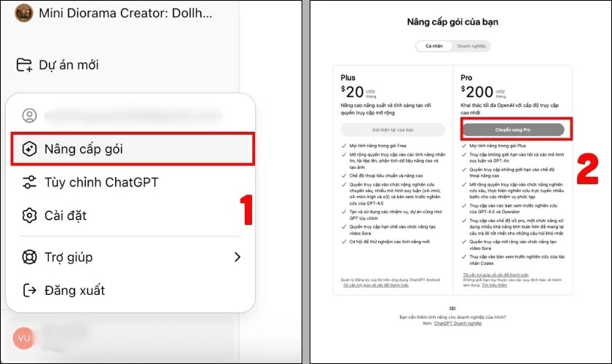Click the Plus plan heading

348,78
